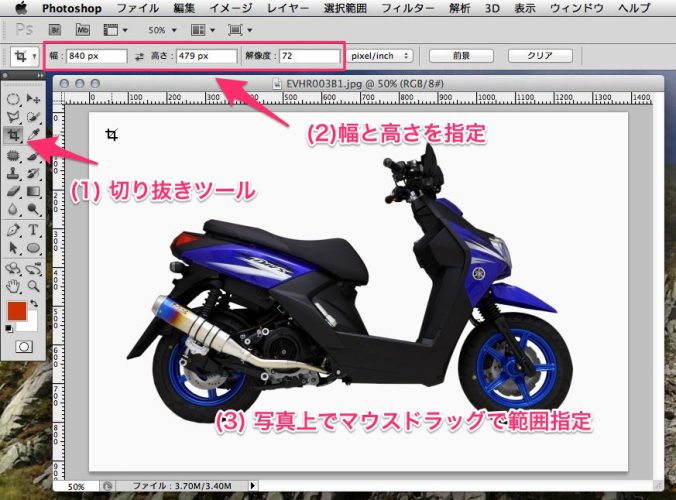
Task: Select the Zoom tool
Action: (33, 286)
